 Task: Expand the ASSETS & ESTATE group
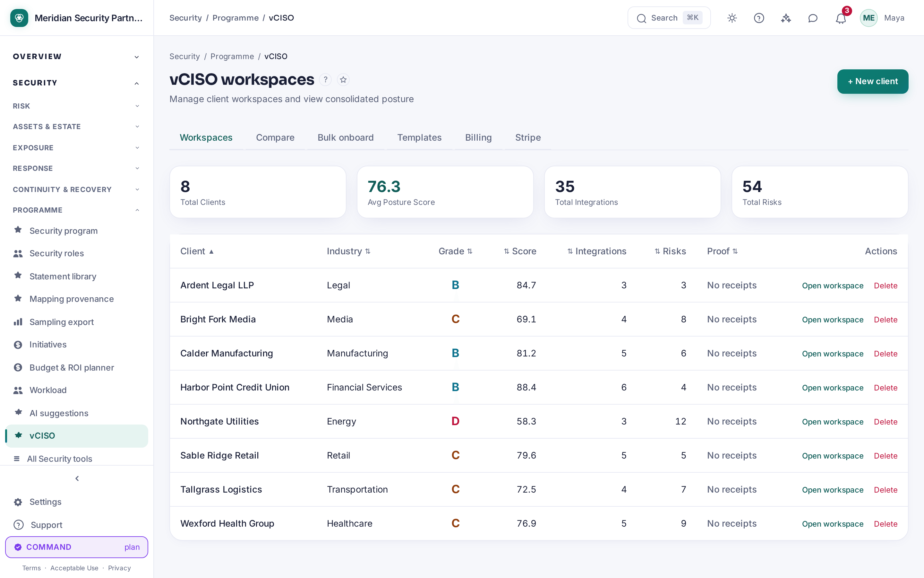[76, 127]
